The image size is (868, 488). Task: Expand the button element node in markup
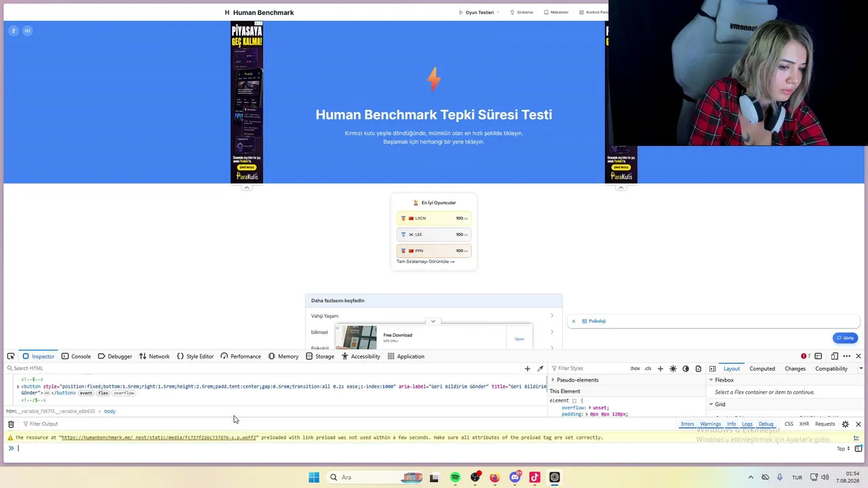click(18, 386)
